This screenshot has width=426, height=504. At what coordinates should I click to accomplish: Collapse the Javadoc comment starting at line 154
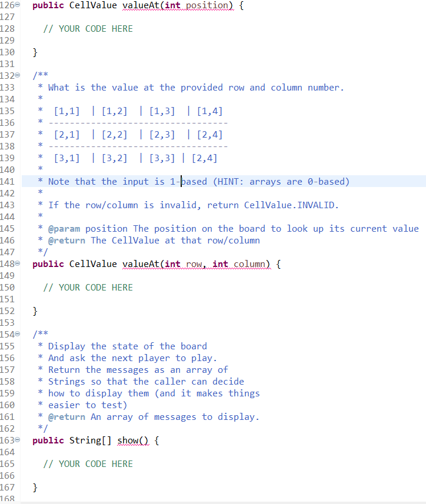18,334
